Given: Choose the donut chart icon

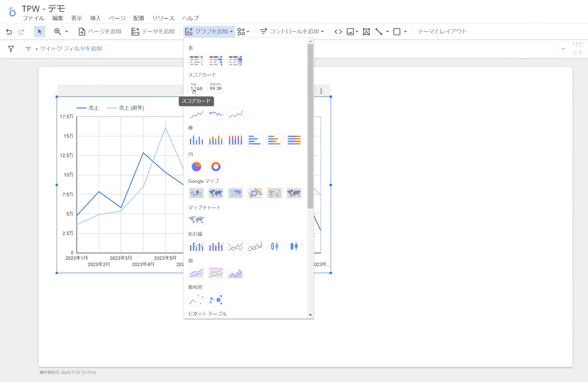Looking at the screenshot, I should (216, 167).
